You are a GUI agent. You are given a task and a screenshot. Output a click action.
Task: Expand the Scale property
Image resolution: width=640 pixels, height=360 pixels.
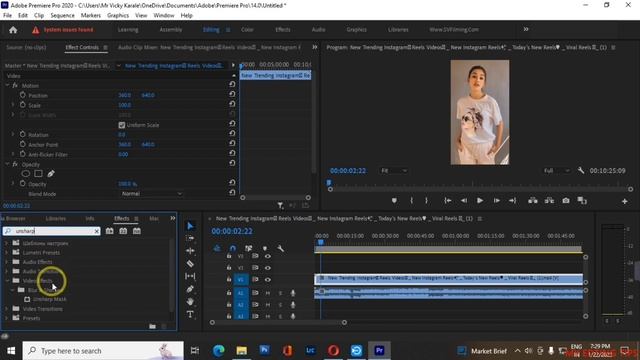[13, 105]
